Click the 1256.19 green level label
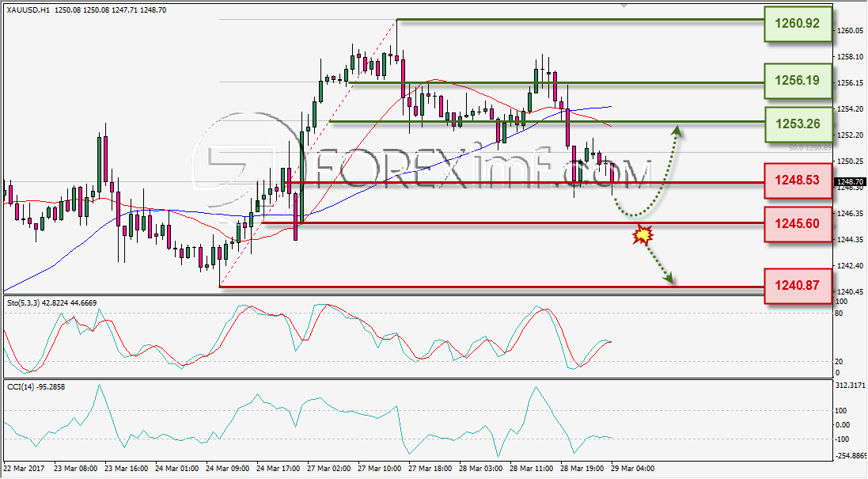868x479 pixels. click(x=798, y=81)
